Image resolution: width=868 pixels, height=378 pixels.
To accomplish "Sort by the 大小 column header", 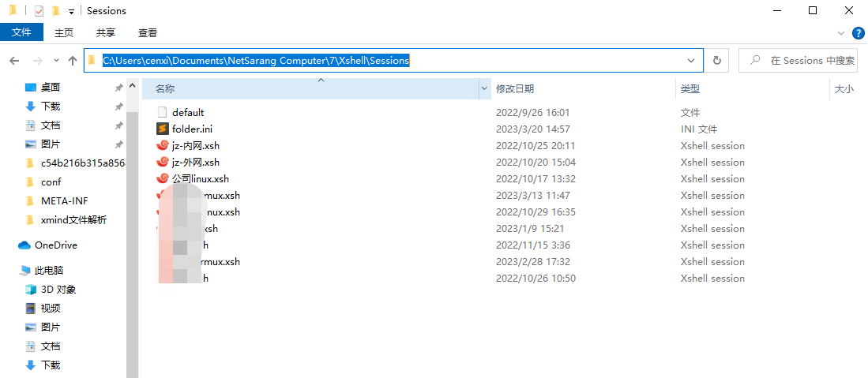I will 848,88.
